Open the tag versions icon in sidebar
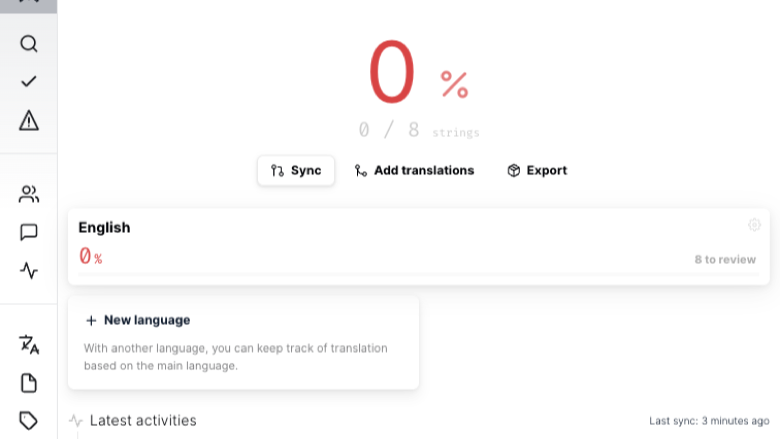Screen dimensions: 780x439 [28, 421]
